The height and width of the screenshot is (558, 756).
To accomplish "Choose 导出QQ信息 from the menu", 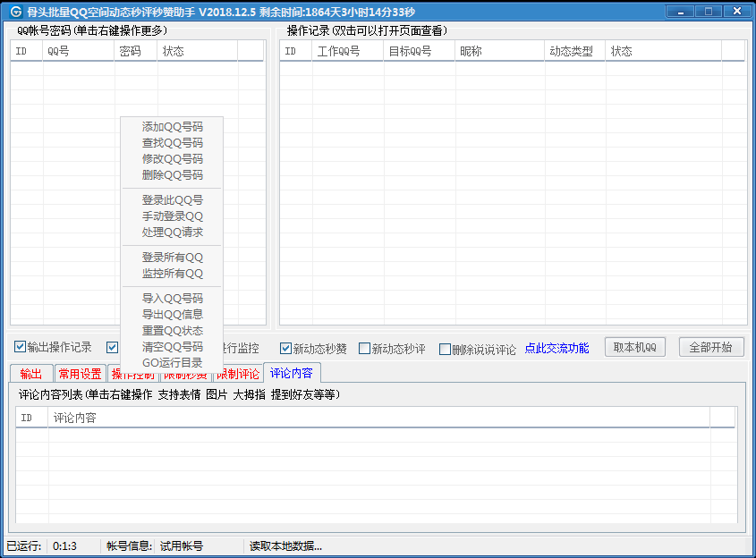I will [x=172, y=314].
